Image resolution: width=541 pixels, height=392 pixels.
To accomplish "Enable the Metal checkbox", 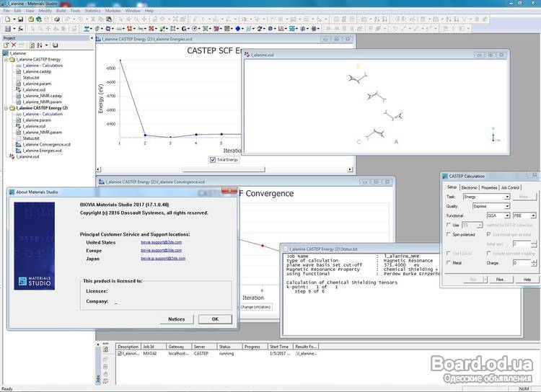I will pos(449,263).
